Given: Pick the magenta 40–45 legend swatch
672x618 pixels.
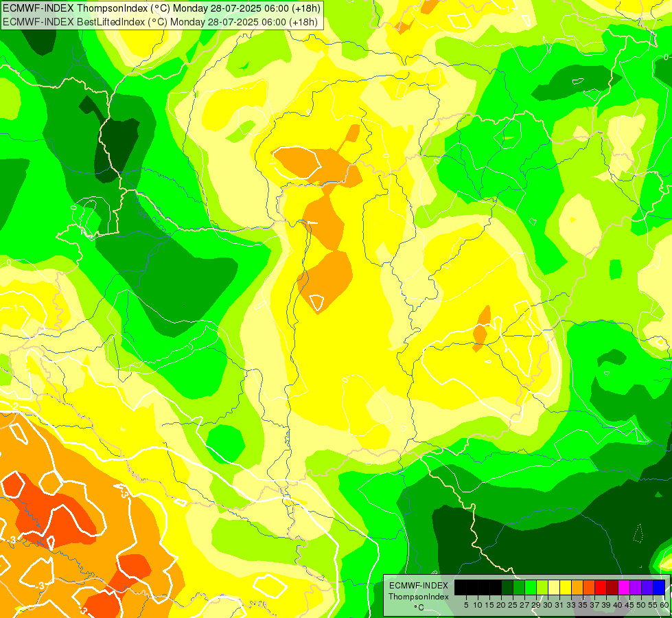Looking at the screenshot, I should point(624,587).
